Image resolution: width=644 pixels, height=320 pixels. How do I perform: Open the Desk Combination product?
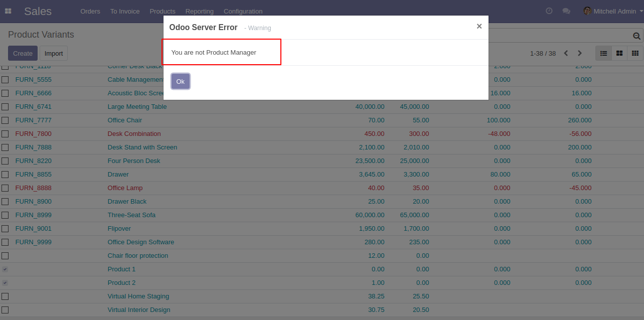tap(134, 133)
